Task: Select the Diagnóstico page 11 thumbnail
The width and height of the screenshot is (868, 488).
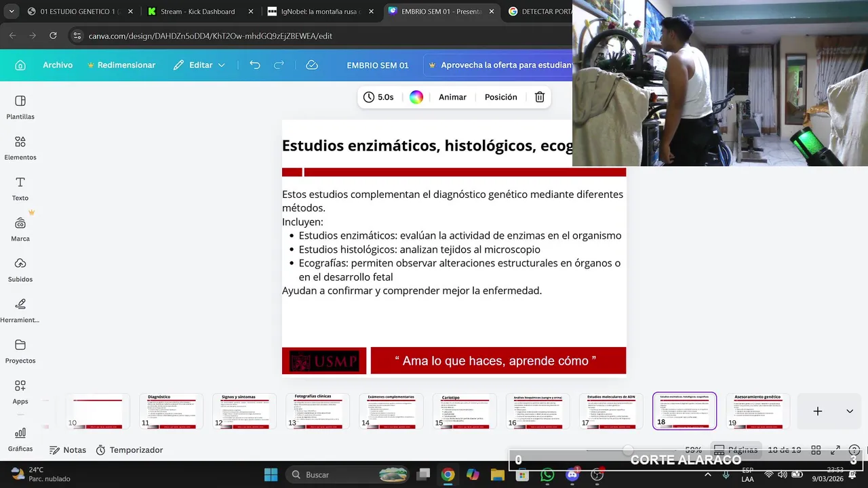Action: (171, 411)
